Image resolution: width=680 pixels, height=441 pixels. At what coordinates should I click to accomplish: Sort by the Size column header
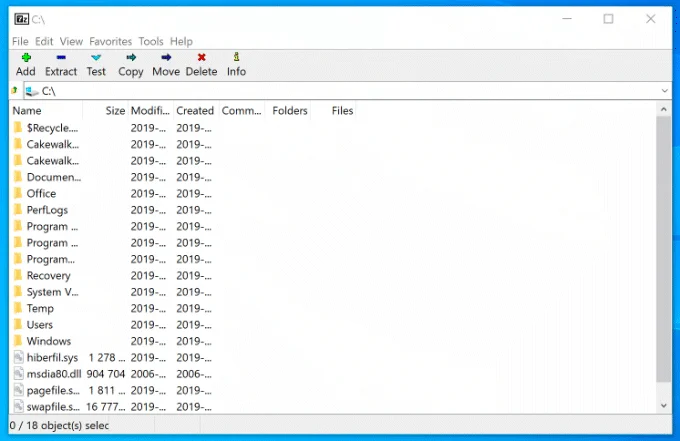[x=105, y=111]
